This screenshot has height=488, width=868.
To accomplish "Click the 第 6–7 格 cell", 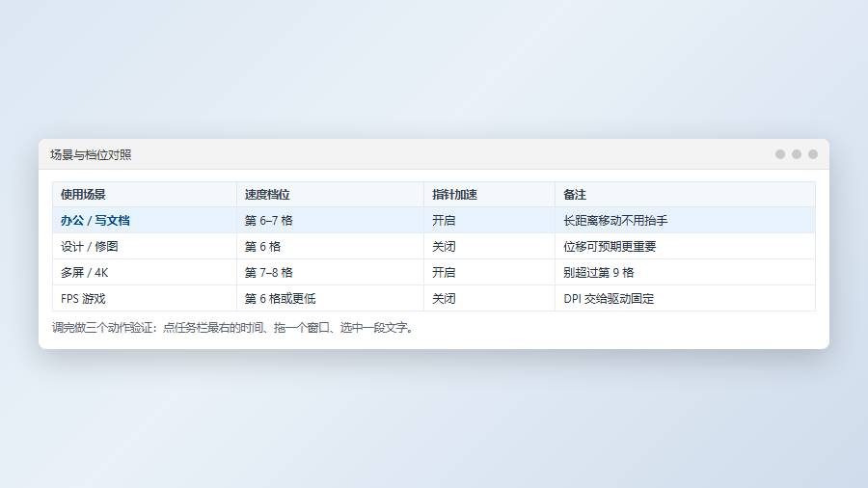I will click(330, 220).
